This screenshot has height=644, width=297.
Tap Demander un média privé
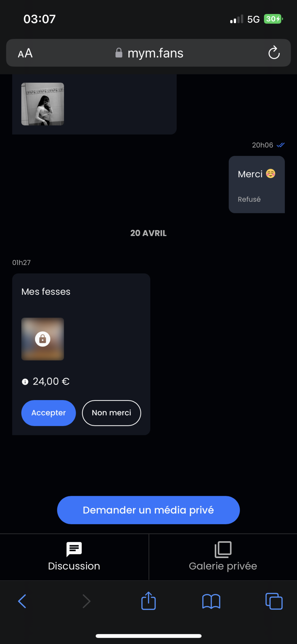coord(148,510)
